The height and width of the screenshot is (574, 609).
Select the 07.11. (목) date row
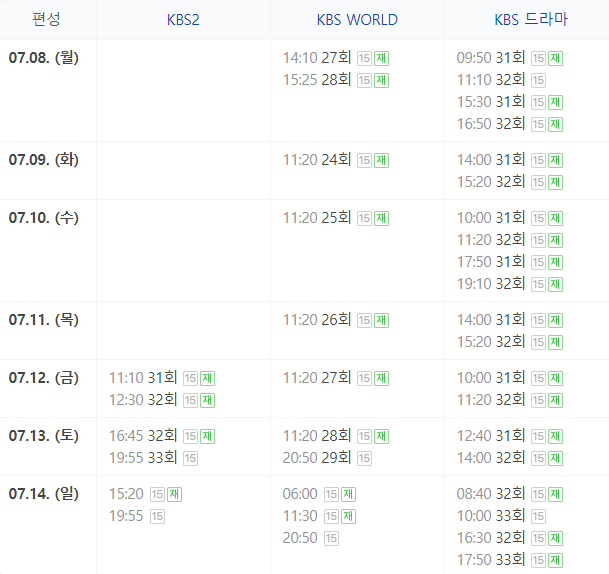(44, 320)
